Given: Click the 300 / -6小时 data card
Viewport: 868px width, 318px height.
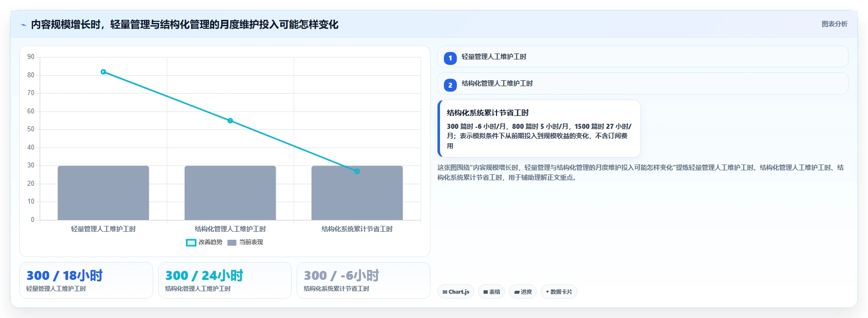Looking at the screenshot, I should click(364, 280).
